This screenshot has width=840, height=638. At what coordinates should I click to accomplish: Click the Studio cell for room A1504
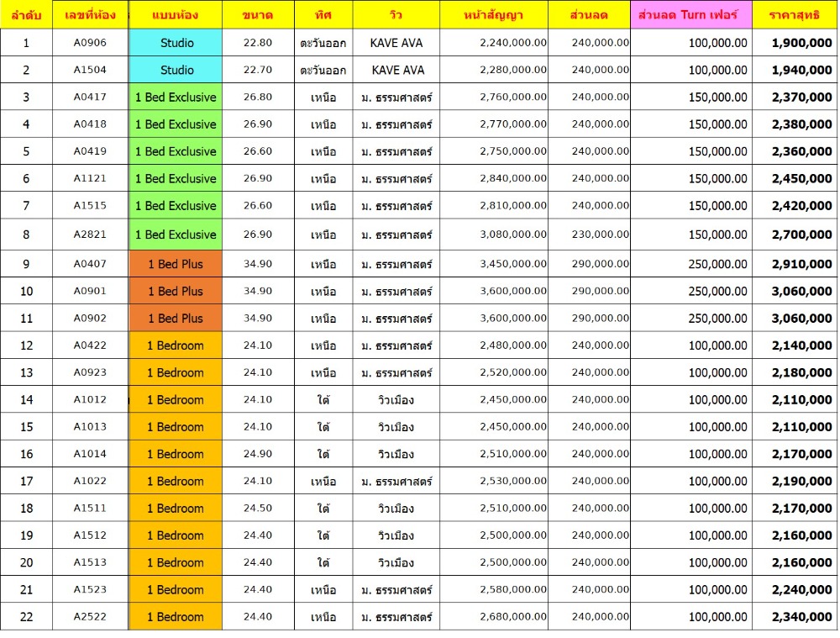(176, 70)
